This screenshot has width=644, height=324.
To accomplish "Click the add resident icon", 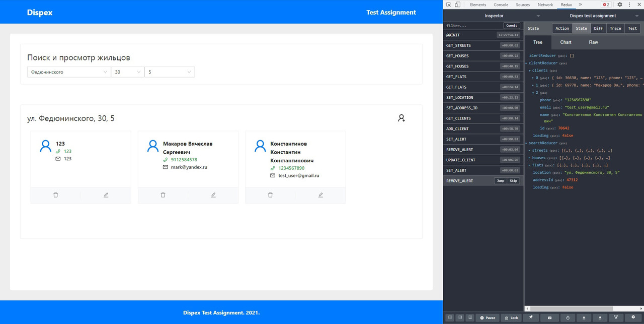I will [x=401, y=118].
